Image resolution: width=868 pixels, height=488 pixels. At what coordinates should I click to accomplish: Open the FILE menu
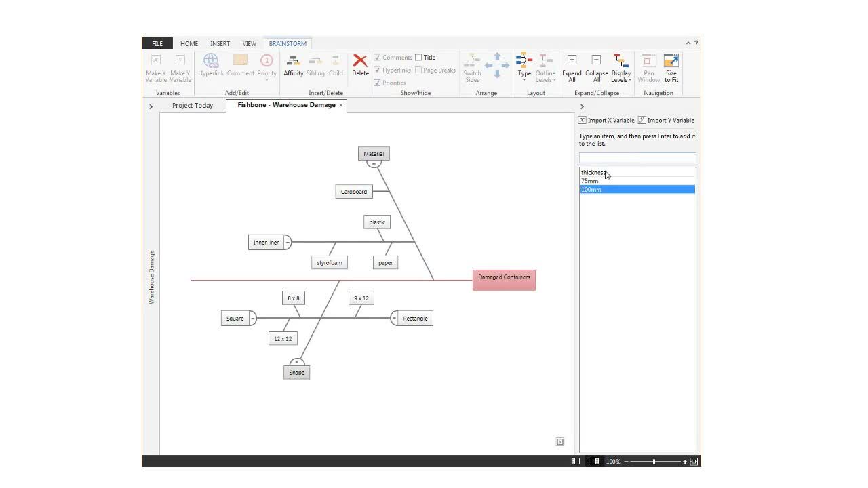[x=157, y=43]
